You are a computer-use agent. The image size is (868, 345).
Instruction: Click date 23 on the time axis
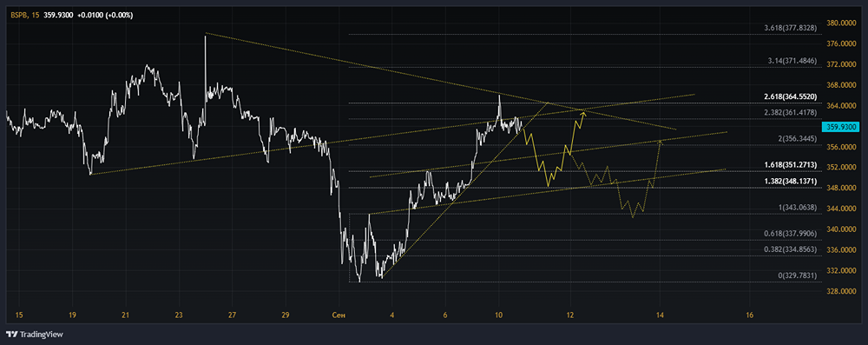pyautogui.click(x=179, y=315)
